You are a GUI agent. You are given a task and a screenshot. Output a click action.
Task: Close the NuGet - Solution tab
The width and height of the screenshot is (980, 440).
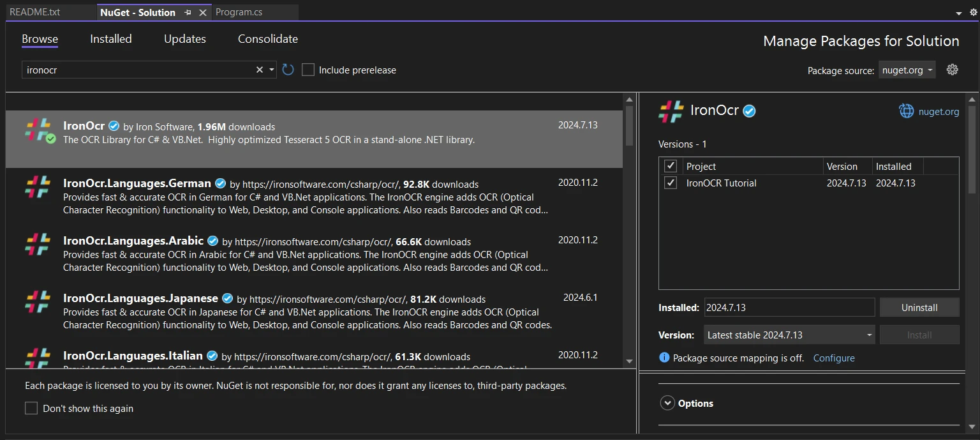point(203,12)
